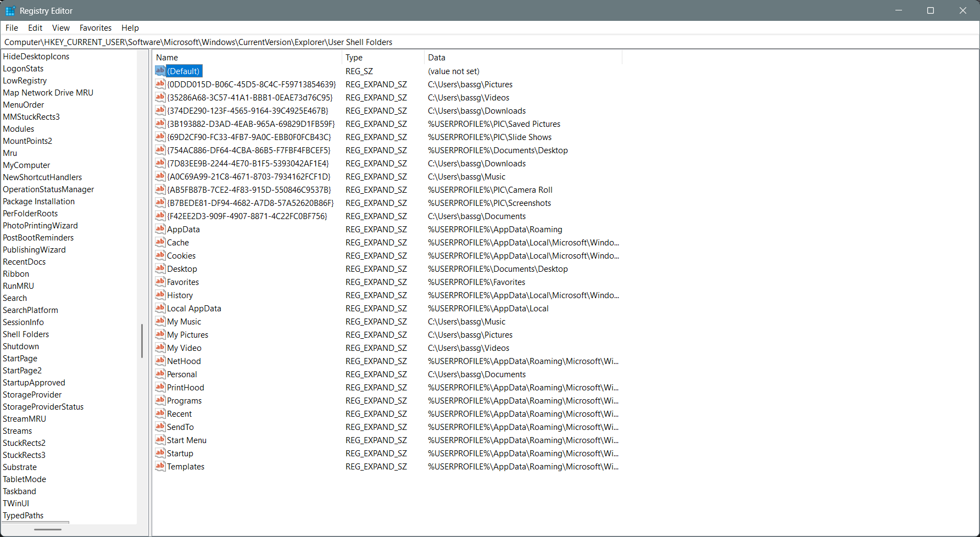Click the icon next to My Video
The width and height of the screenshot is (980, 537).
click(160, 348)
